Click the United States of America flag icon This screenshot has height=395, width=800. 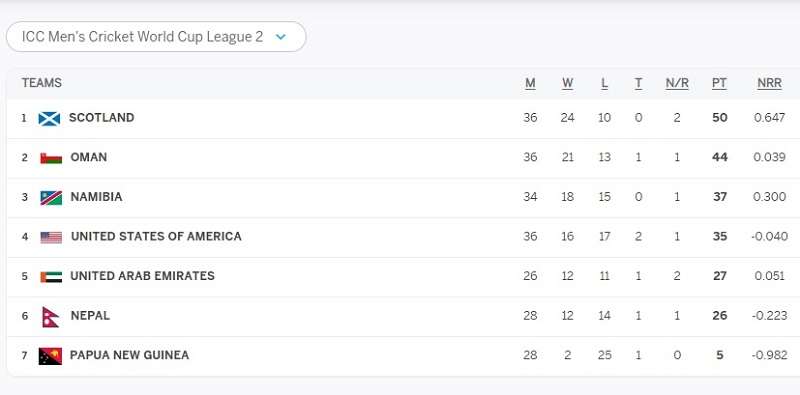point(51,237)
